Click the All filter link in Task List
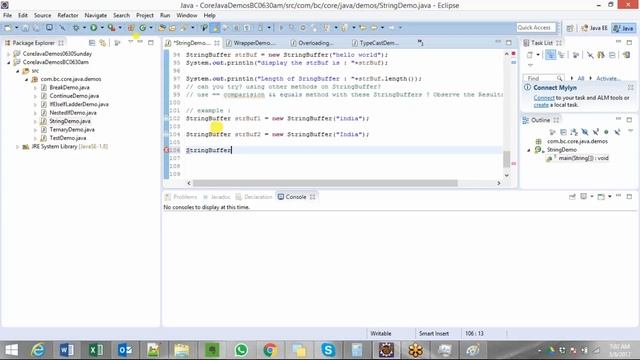The height and width of the screenshot is (360, 640). [580, 78]
